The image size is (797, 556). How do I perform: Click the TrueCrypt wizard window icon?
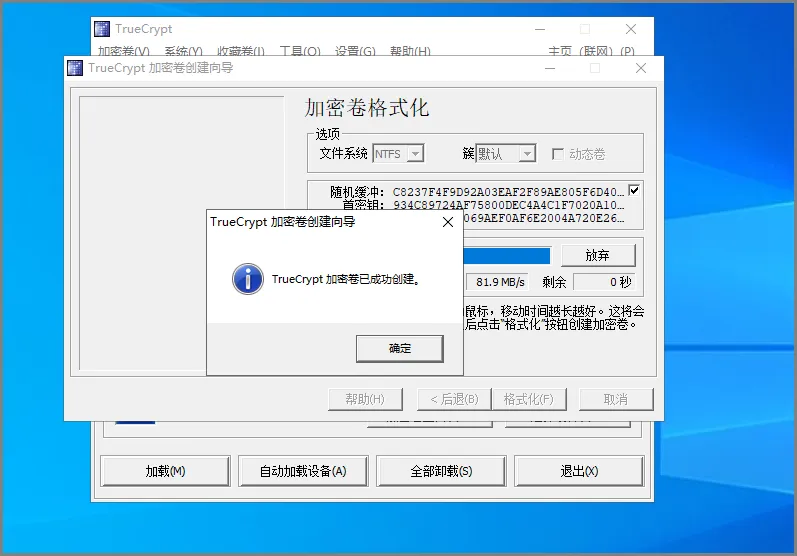(75, 68)
